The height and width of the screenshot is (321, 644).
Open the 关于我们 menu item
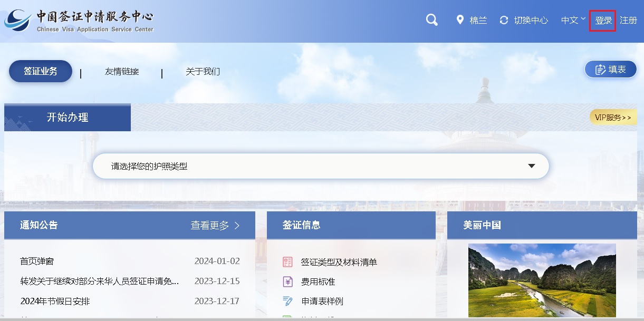203,72
